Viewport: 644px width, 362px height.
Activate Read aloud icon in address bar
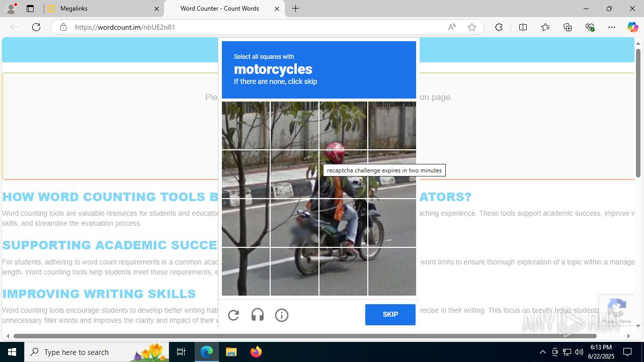tap(452, 27)
